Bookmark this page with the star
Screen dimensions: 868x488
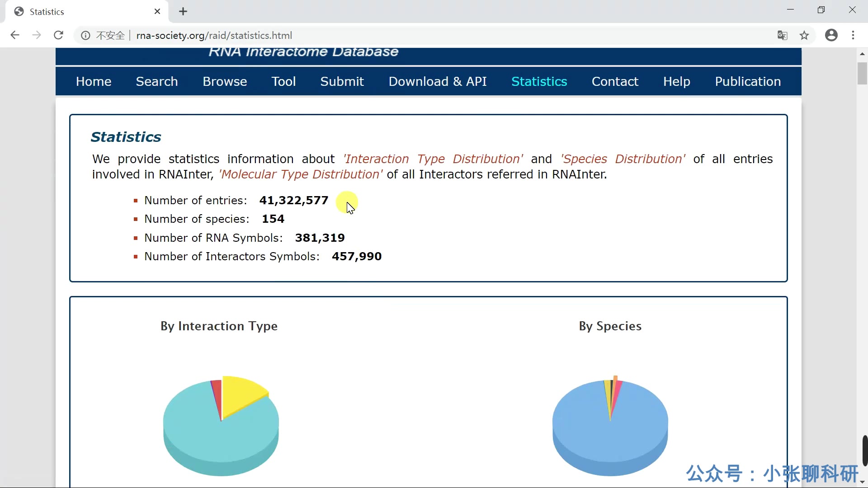tap(804, 35)
